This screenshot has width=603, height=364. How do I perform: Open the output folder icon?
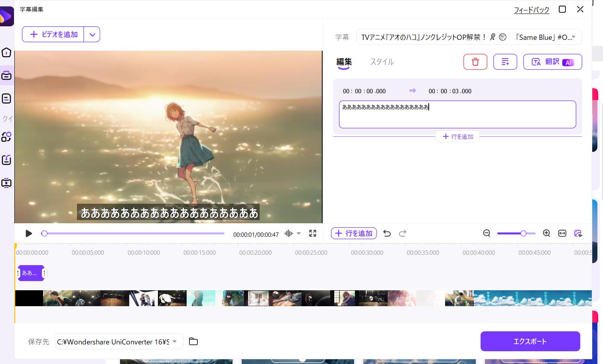193,341
